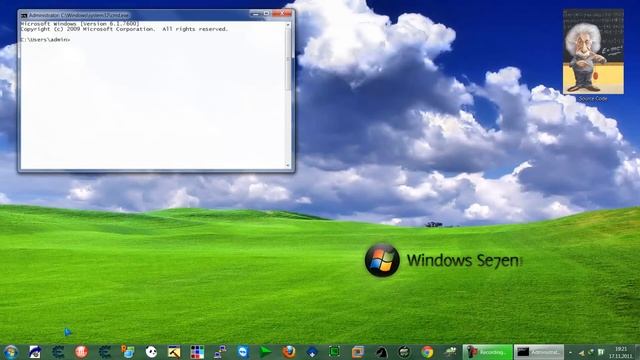The image size is (640, 360).
Task: Launch the black chess knight taskbar icon
Action: pos(381,352)
